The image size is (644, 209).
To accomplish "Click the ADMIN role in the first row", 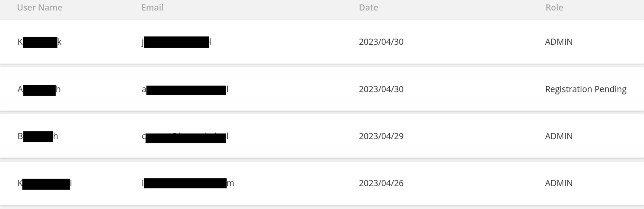I will click(559, 42).
